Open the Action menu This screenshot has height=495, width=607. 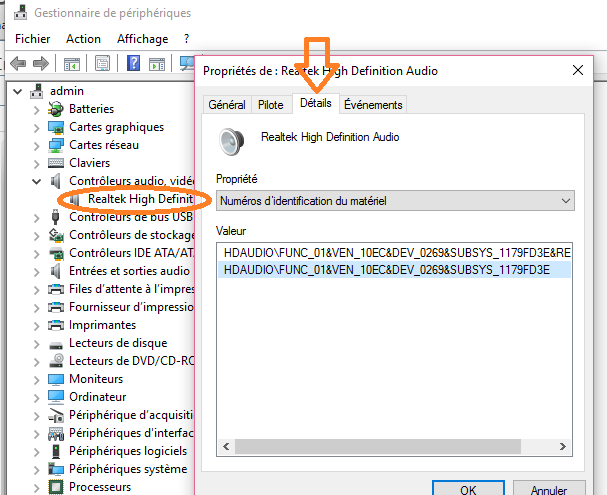pos(83,39)
